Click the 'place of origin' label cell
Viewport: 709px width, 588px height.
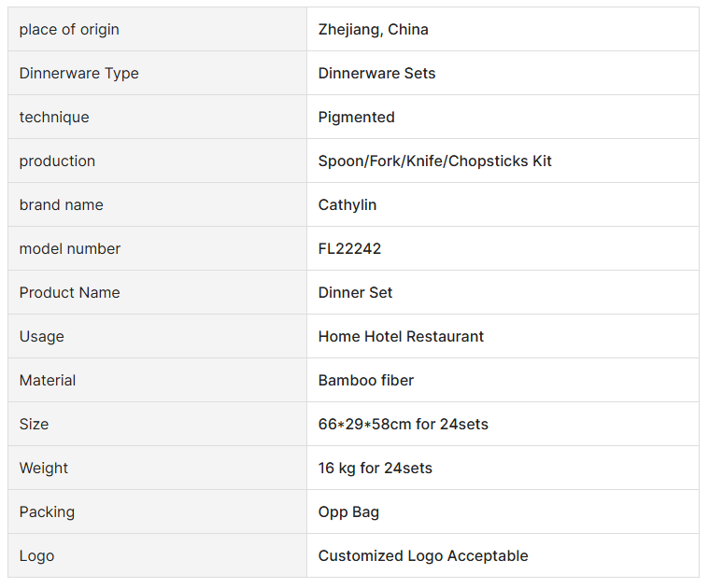point(69,30)
